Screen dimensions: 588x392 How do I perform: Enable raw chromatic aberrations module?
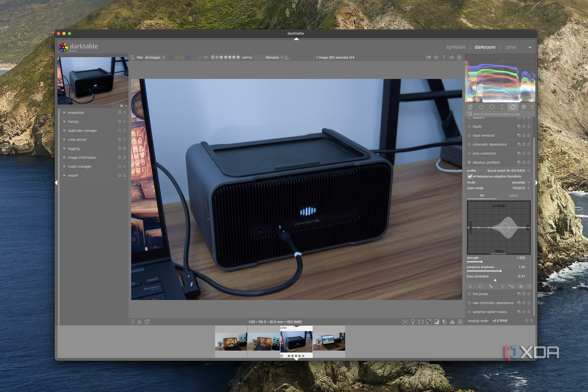(x=469, y=303)
